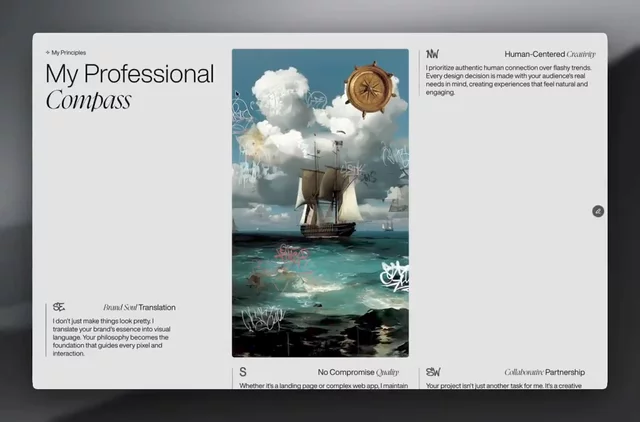Click the round pencil edit icon
Screen dimensions: 640x422
point(598,211)
